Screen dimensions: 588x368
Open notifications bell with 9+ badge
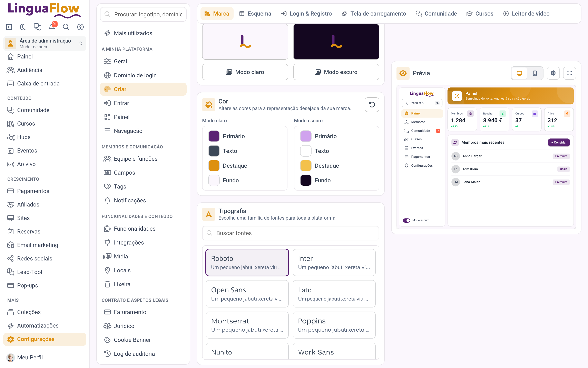click(x=52, y=27)
